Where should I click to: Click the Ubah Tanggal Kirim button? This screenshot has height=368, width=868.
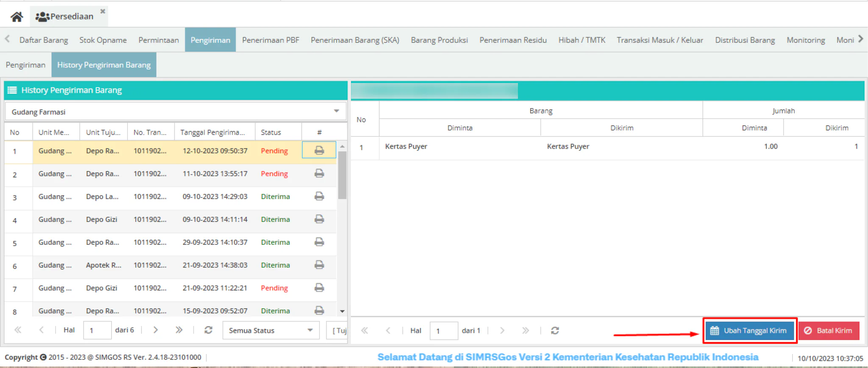click(750, 331)
